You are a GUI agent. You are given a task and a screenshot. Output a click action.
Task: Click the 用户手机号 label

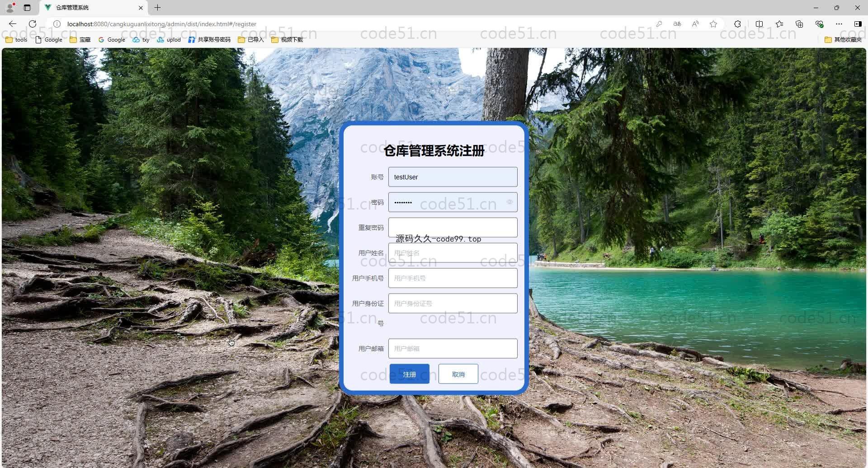tap(368, 278)
